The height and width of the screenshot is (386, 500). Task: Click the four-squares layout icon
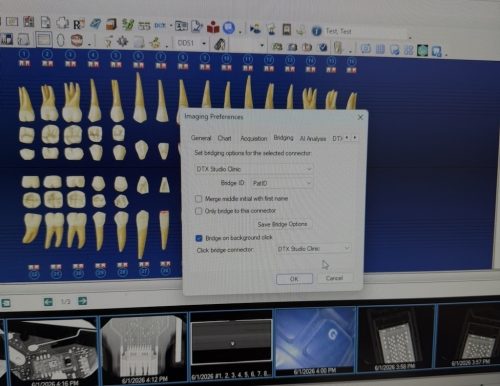408,50
